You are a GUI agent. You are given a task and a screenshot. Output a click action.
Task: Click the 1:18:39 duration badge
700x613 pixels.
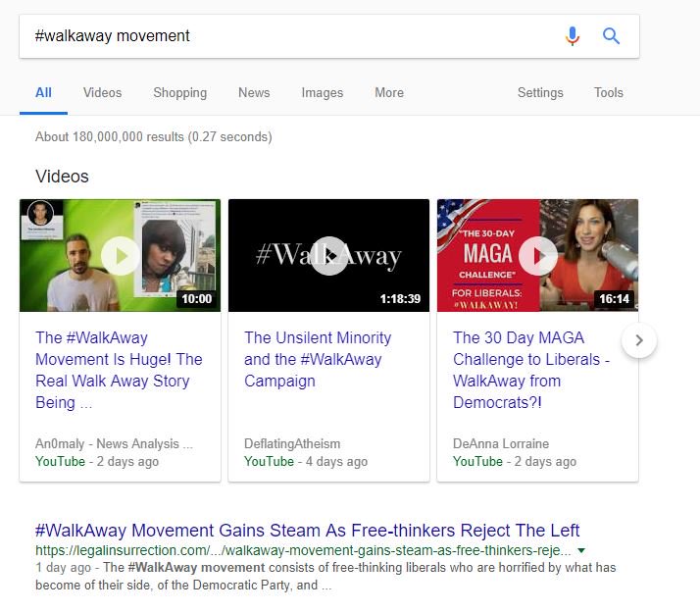[x=400, y=299]
